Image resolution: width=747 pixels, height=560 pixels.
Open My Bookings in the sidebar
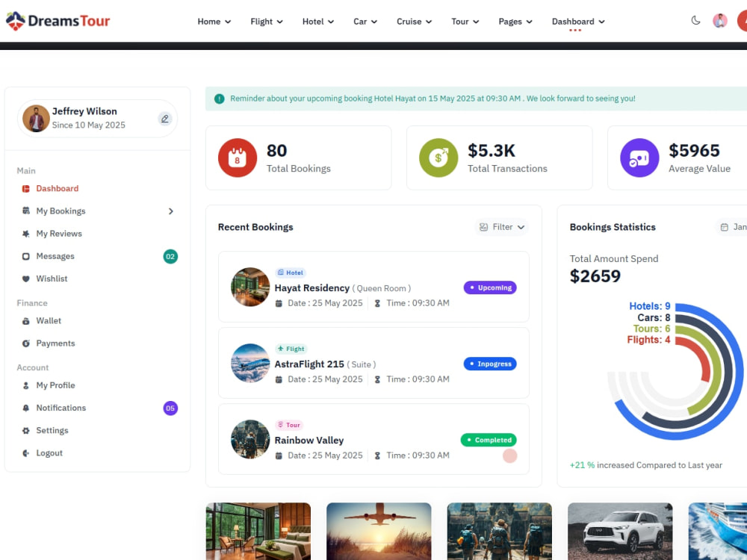point(61,211)
